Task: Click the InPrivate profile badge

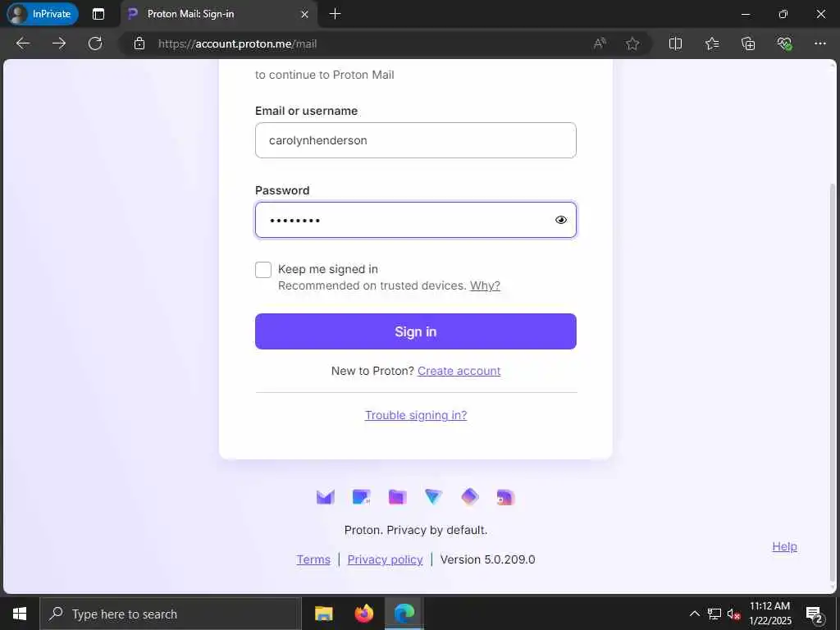Action: tap(43, 14)
